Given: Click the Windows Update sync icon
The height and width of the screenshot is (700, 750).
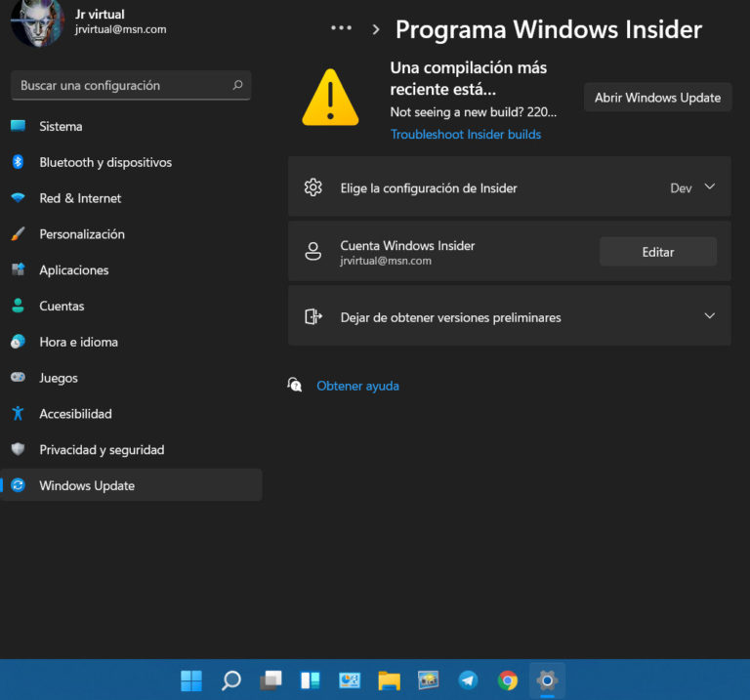Looking at the screenshot, I should [19, 485].
